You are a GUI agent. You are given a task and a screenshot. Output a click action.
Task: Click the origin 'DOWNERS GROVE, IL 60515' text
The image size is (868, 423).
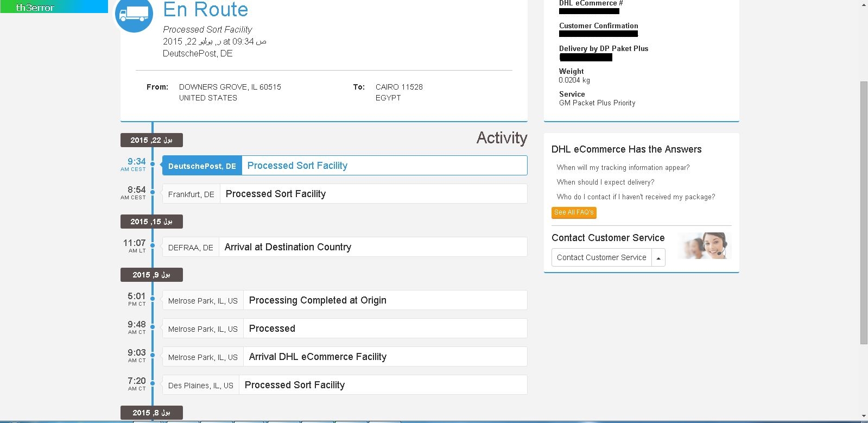click(x=230, y=87)
